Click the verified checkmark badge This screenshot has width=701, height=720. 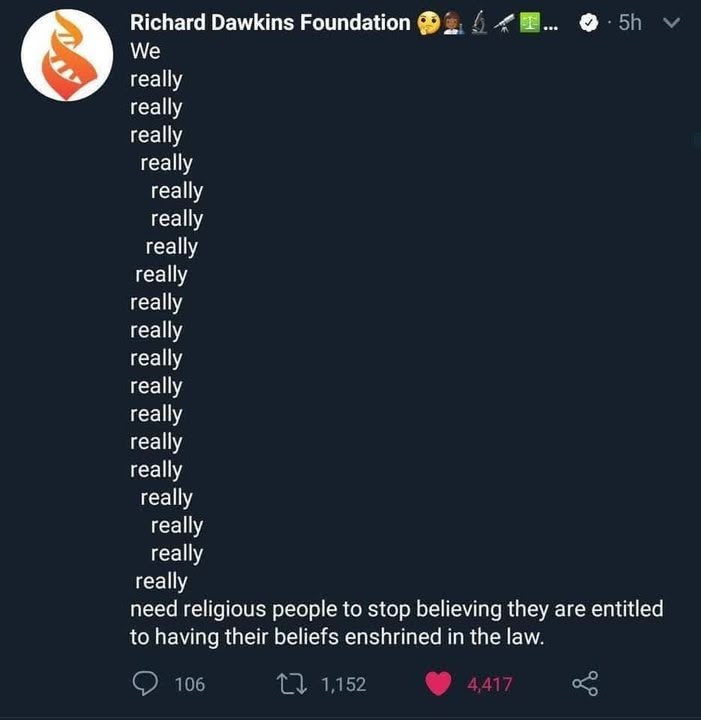[590, 23]
